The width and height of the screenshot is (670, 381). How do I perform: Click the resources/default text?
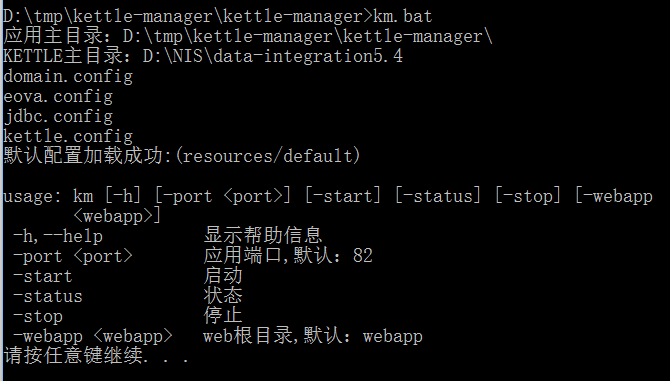[x=268, y=156]
